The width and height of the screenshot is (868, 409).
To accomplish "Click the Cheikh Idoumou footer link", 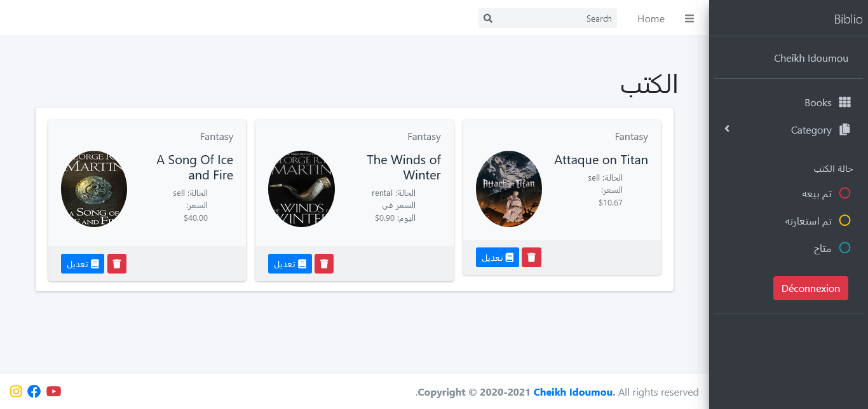I will (x=574, y=392).
